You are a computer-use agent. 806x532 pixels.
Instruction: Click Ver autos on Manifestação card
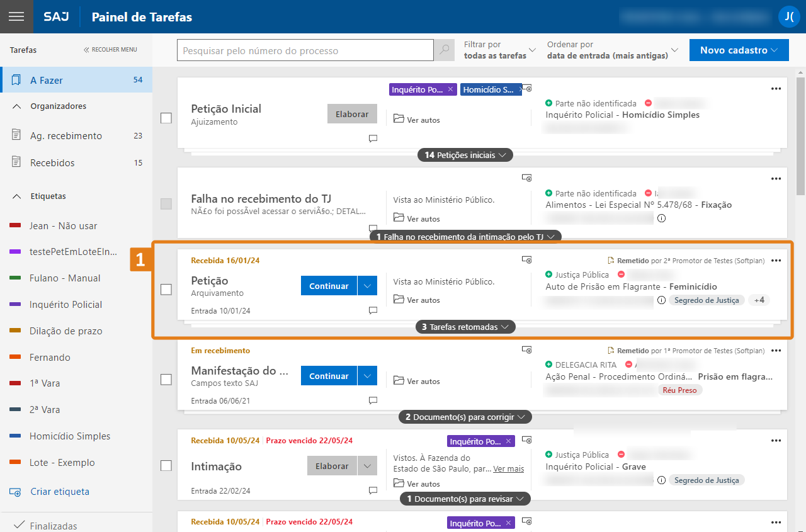click(417, 382)
